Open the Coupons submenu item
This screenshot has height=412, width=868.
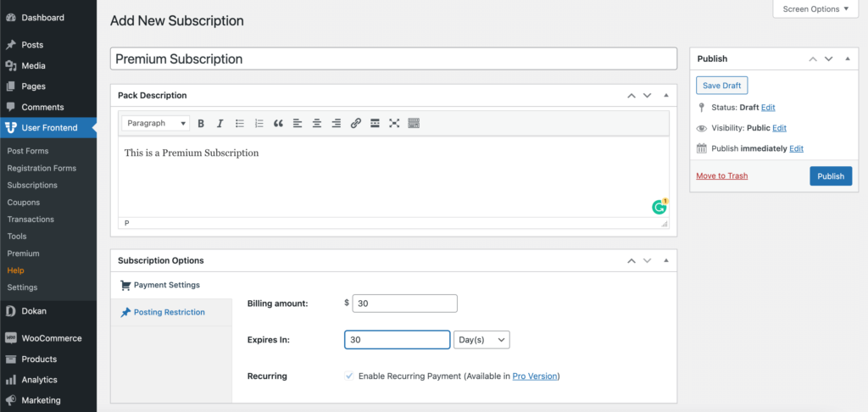pos(23,203)
